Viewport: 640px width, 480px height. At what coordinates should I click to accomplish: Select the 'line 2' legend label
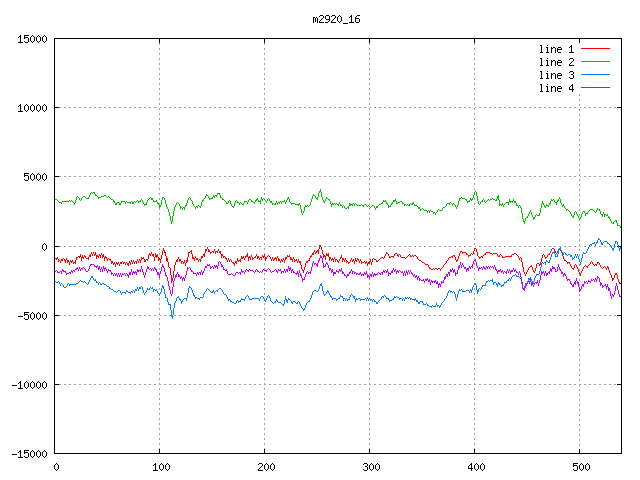tap(557, 62)
